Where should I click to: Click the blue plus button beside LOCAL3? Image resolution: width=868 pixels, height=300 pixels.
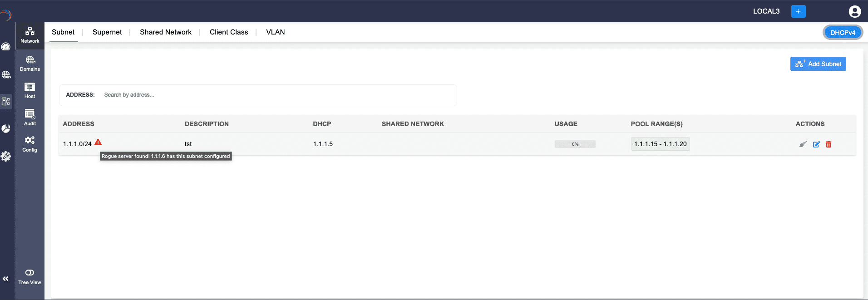pos(798,11)
